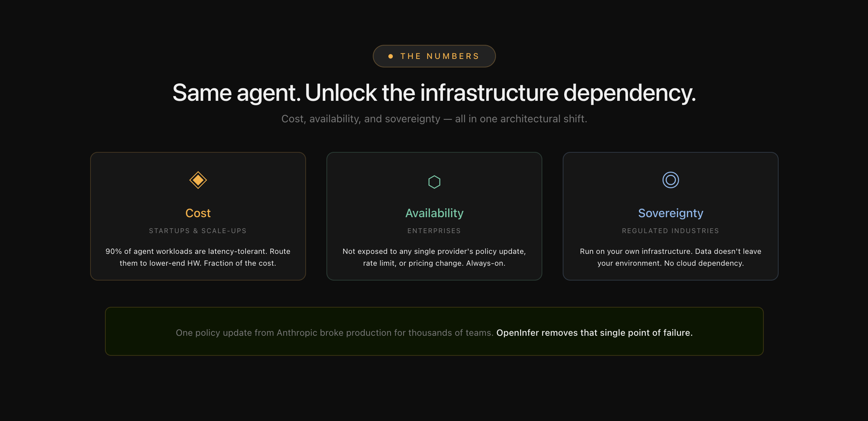Select the ENTERPRISES label tab
868x421 pixels.
click(434, 231)
